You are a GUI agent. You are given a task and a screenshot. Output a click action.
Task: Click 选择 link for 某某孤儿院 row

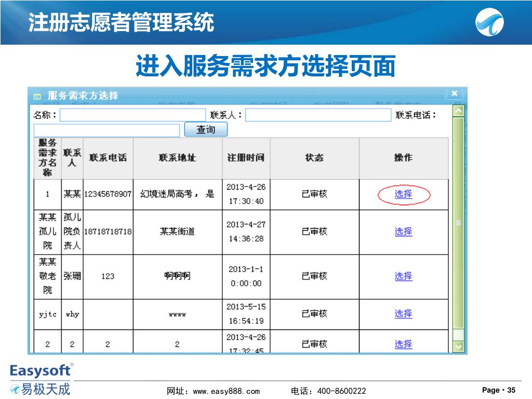tap(403, 232)
